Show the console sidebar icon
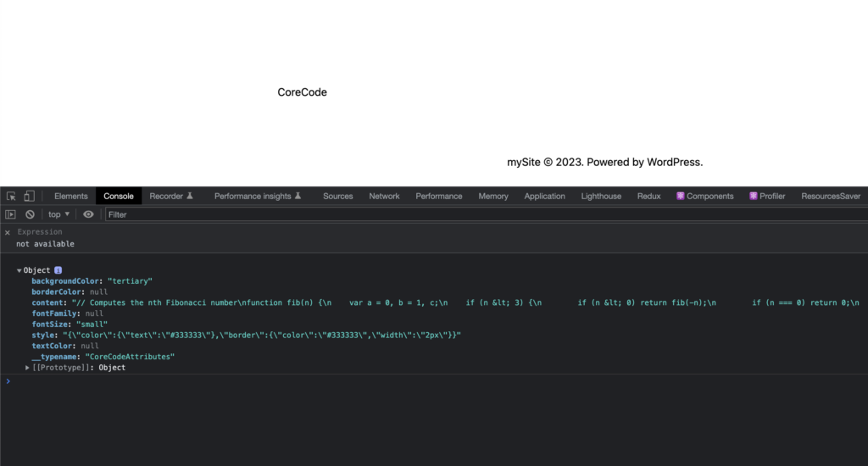Viewport: 868px width, 466px height. (x=10, y=214)
